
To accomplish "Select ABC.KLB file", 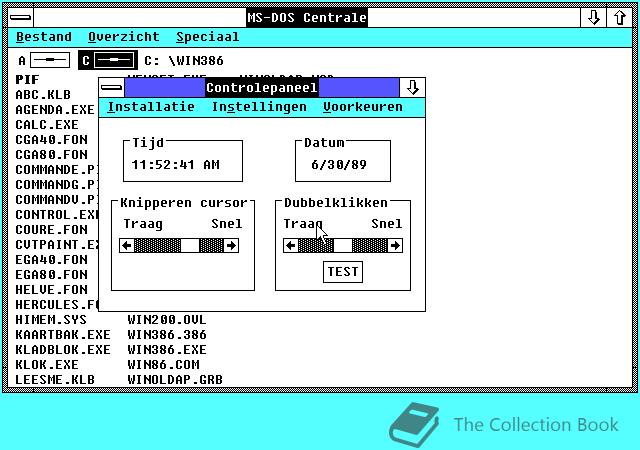I will 43,95.
